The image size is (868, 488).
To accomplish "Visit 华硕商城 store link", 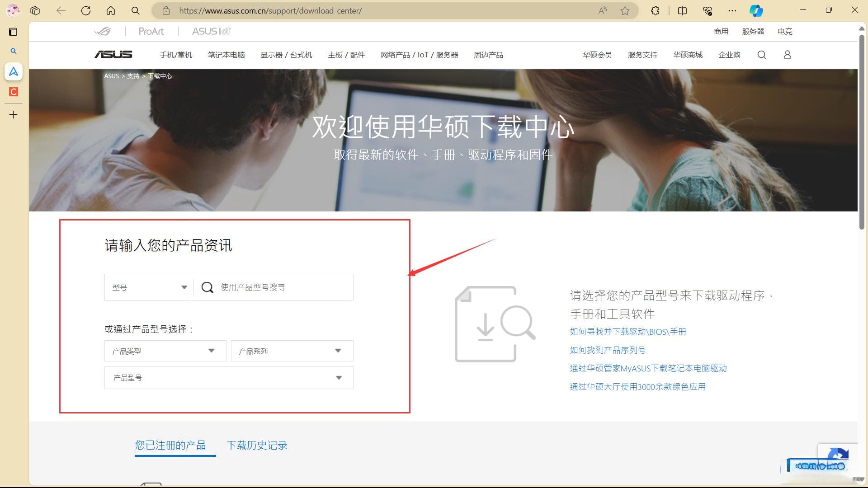I will point(688,55).
